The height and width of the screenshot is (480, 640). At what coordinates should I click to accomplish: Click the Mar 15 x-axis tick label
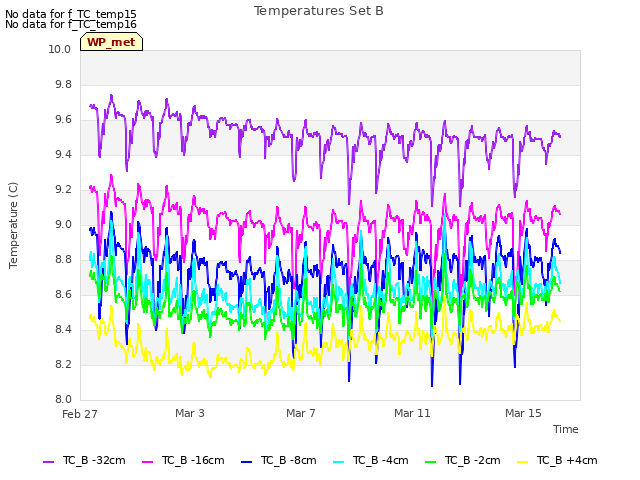click(x=523, y=413)
